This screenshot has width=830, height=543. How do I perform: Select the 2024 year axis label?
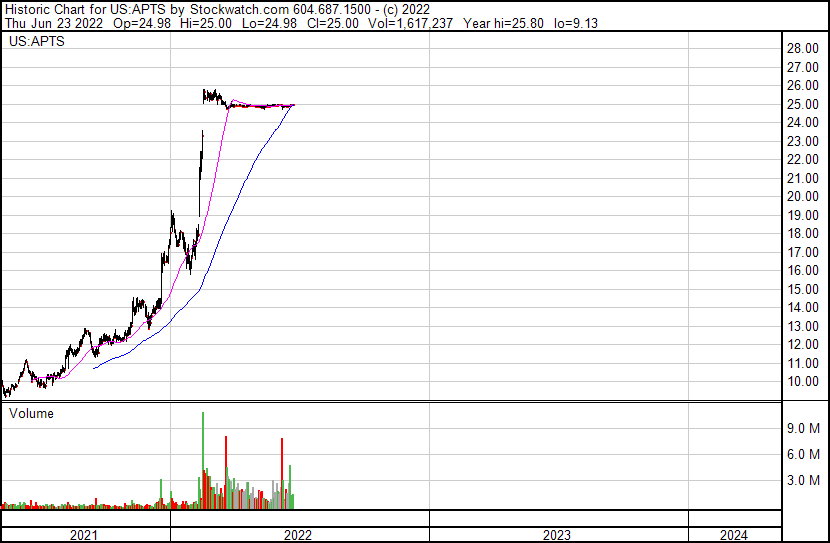coord(734,535)
